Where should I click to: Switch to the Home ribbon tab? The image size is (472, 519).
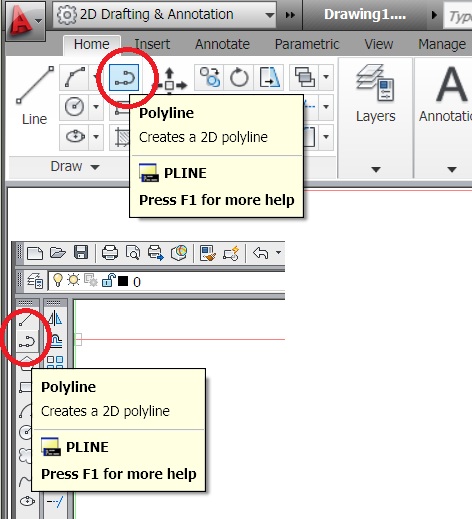tap(92, 44)
